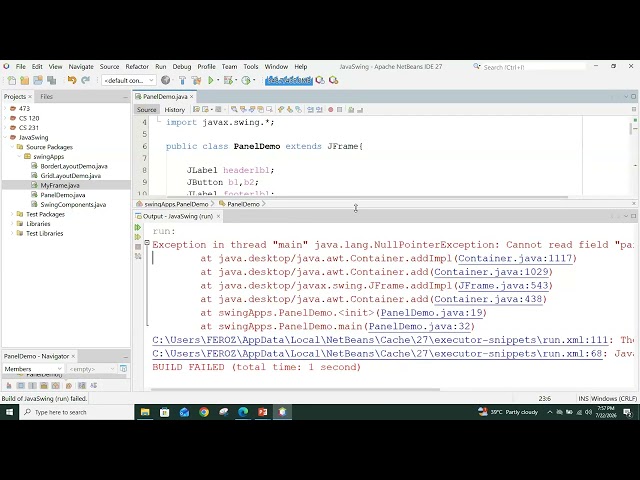Expand the 473 project node
640x480 pixels.
pos(5,108)
